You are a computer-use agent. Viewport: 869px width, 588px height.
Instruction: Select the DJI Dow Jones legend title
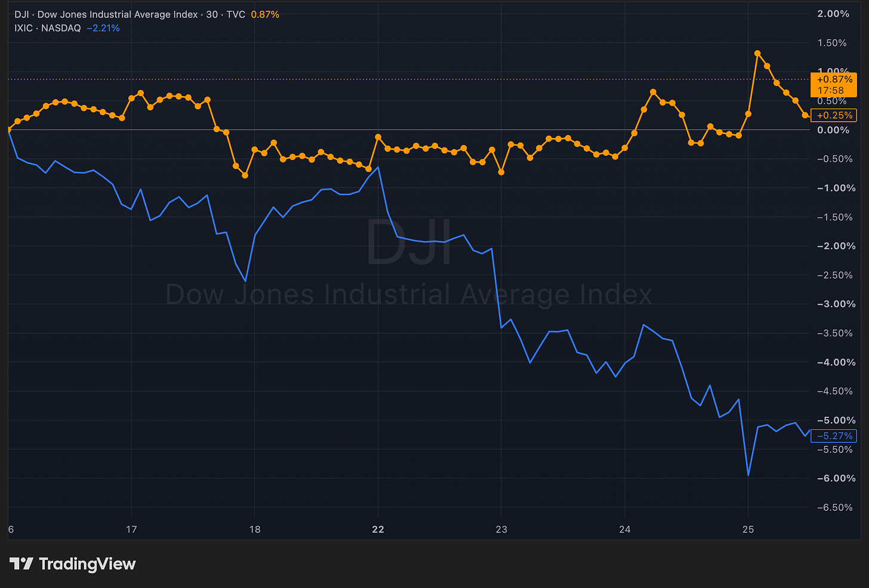(130, 14)
